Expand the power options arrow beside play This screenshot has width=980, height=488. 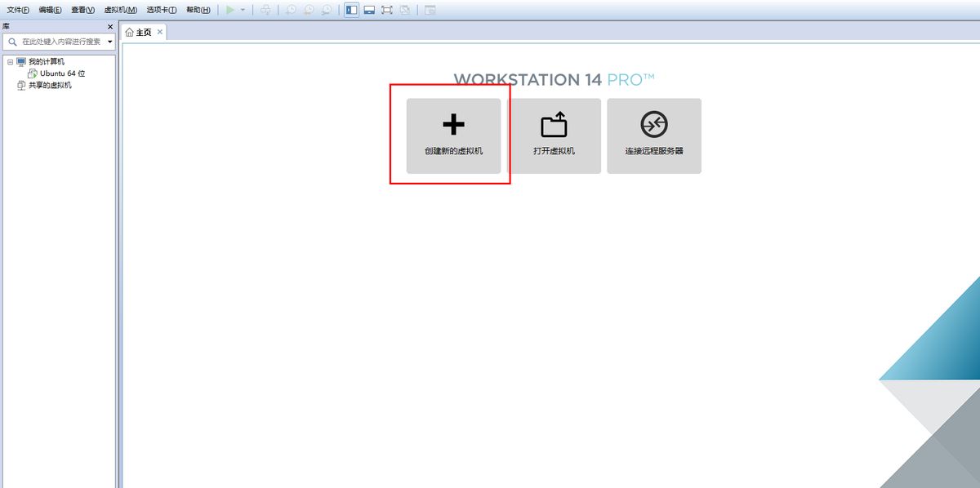click(243, 10)
